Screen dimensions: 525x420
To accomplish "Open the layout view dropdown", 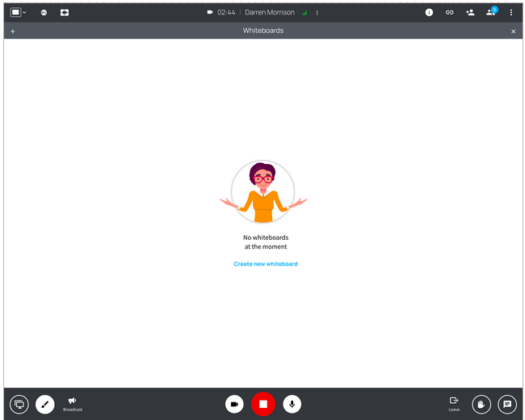I will (18, 12).
